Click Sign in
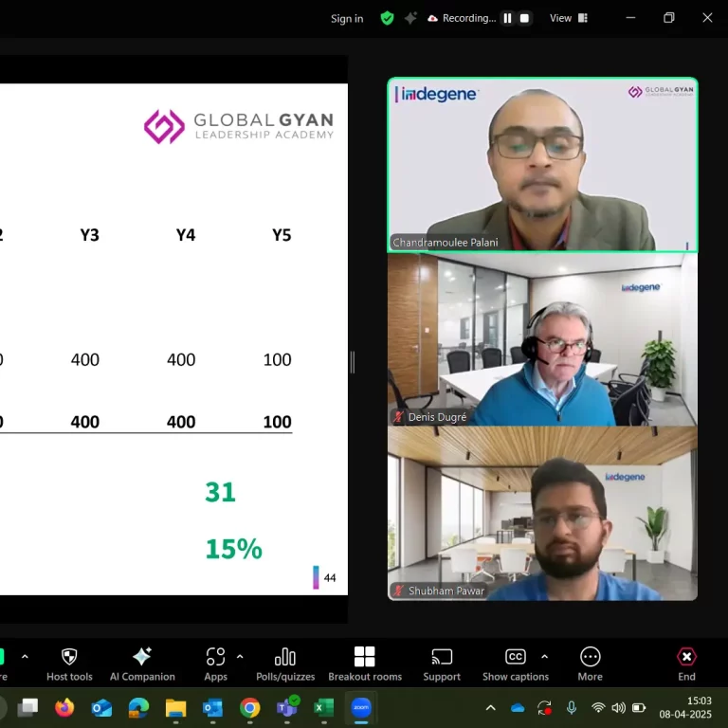Image resolution: width=728 pixels, height=728 pixels. click(346, 18)
